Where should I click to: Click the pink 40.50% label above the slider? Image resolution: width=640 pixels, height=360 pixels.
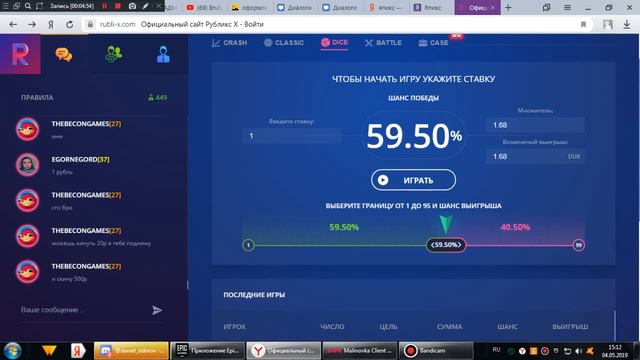point(515,227)
